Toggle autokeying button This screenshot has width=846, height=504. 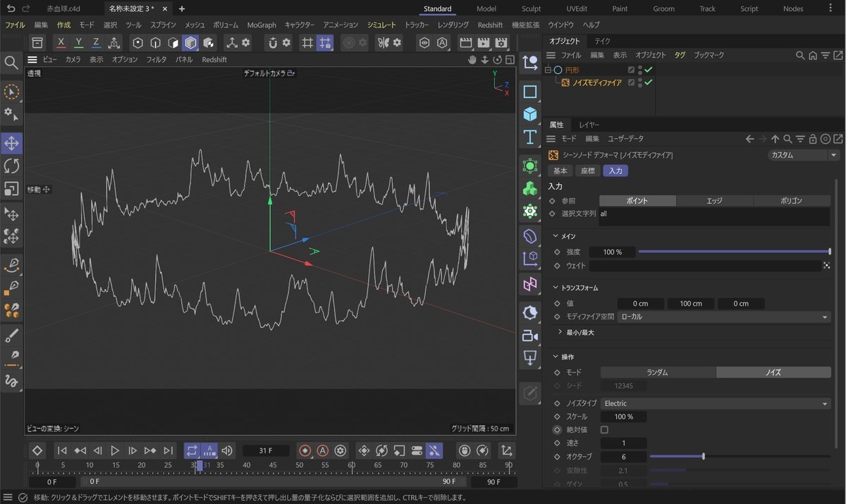pyautogui.click(x=322, y=450)
